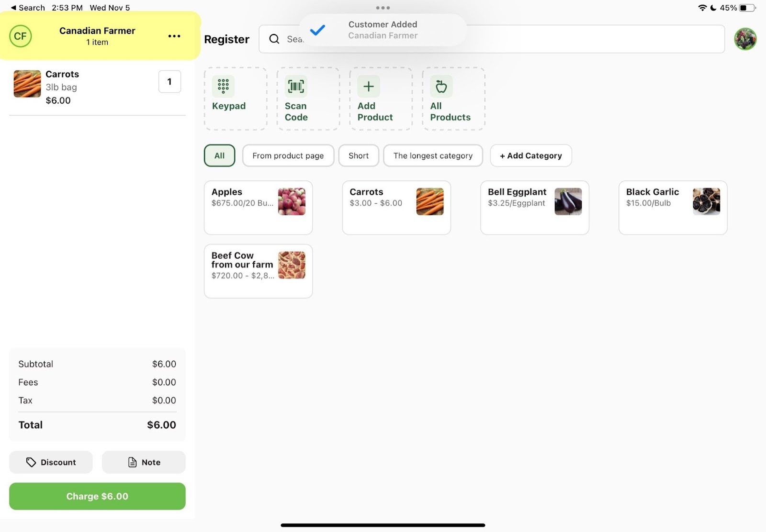Click the Add Product plus tile
The width and height of the screenshot is (766, 532).
click(381, 99)
